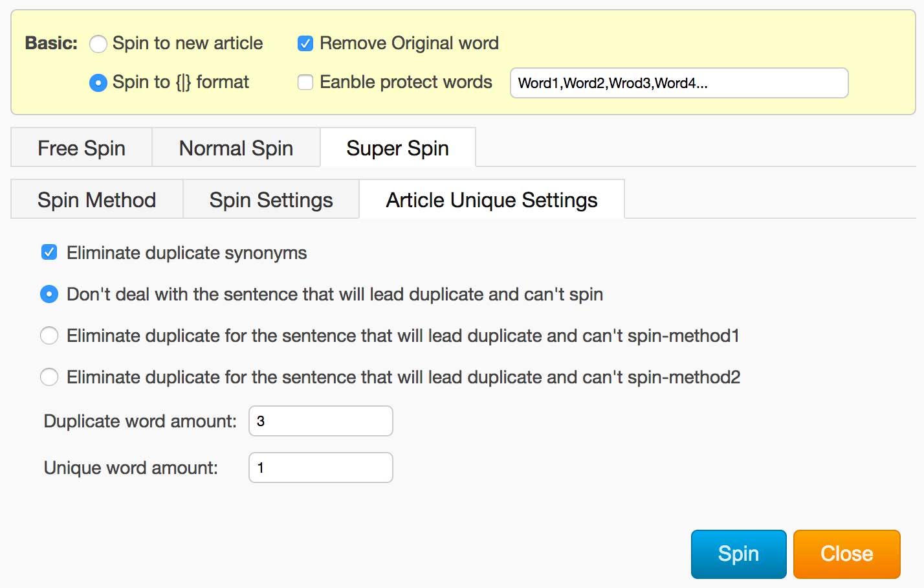Toggle the 'Eliminate duplicate synonyms' checkbox
The width and height of the screenshot is (924, 588).
point(49,253)
